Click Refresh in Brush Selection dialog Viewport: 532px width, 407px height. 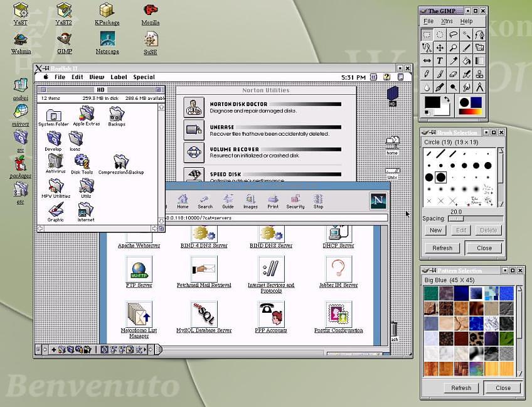(x=442, y=248)
